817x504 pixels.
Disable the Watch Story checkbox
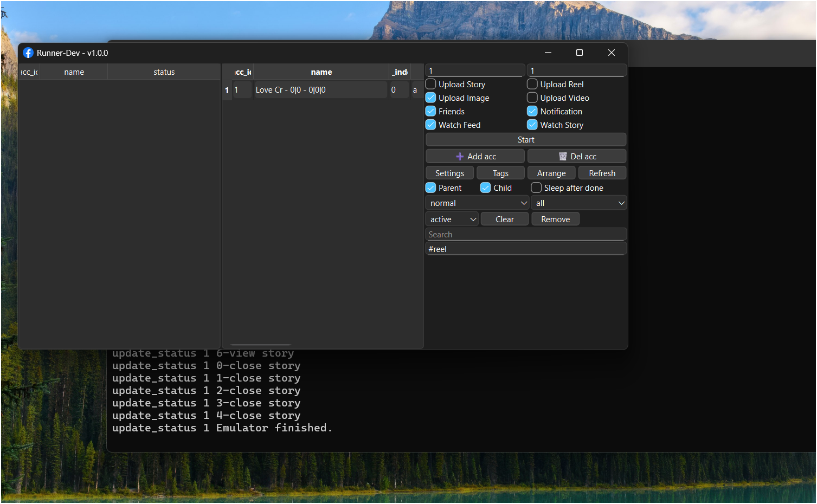[532, 125]
